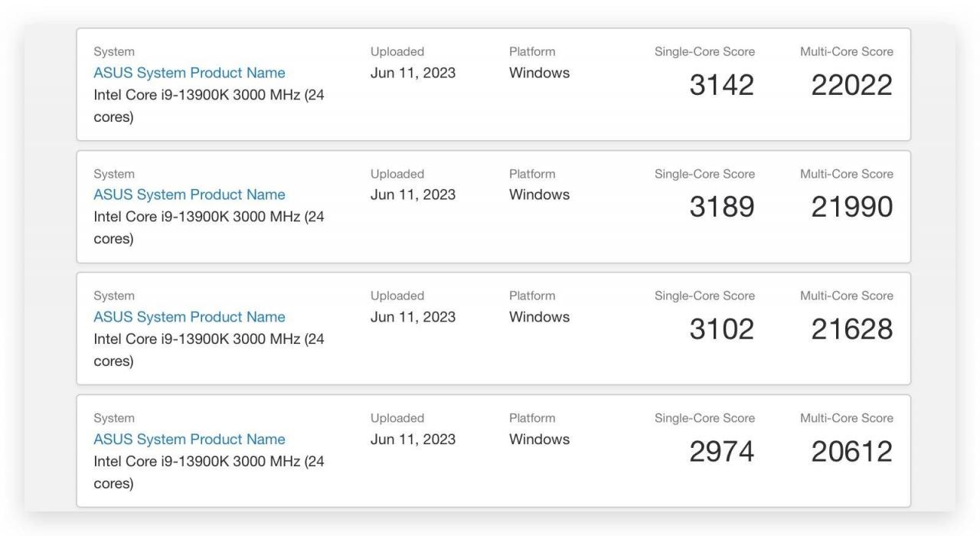Open ASUS System link with 21990 multi-core score
This screenshot has width=980, height=536.
tap(189, 194)
